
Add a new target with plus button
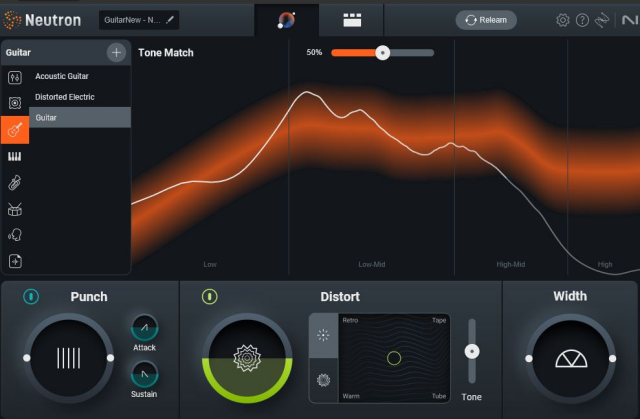[x=116, y=53]
